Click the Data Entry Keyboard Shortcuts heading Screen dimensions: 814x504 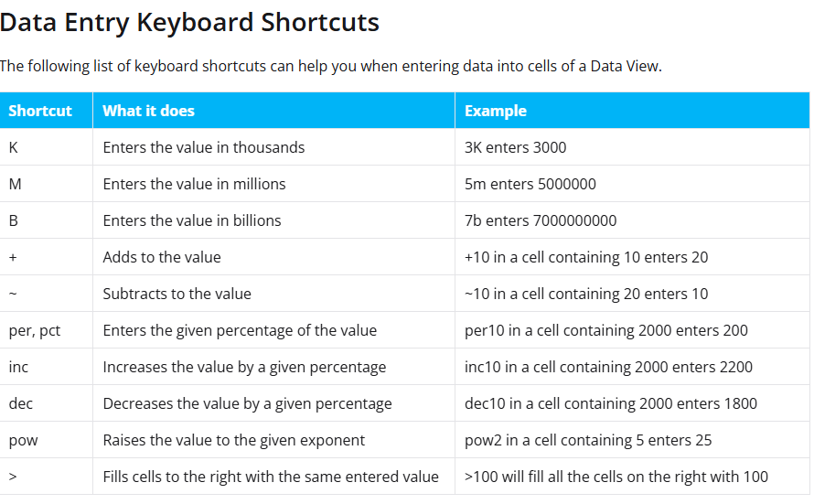point(190,23)
